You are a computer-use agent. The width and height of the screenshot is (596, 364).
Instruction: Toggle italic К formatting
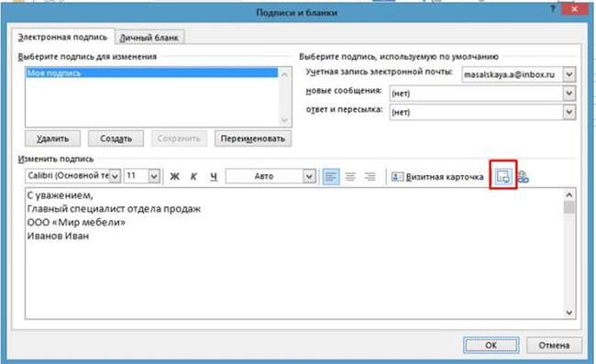point(193,176)
